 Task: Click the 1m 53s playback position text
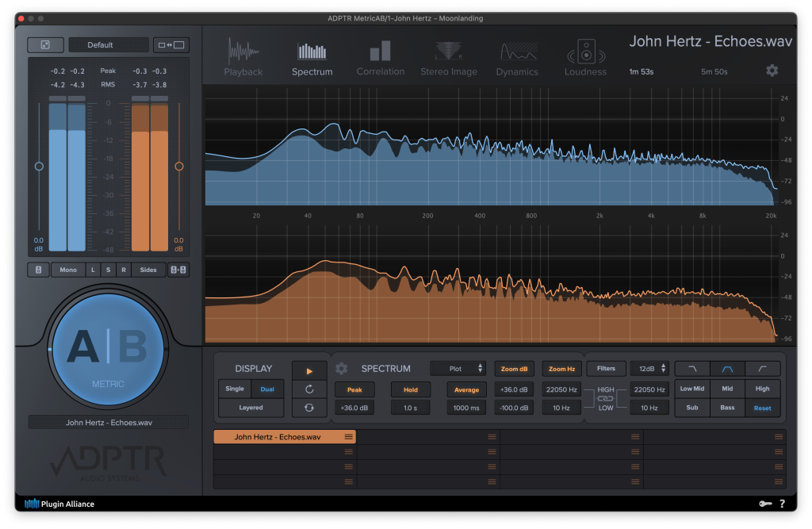pos(641,71)
